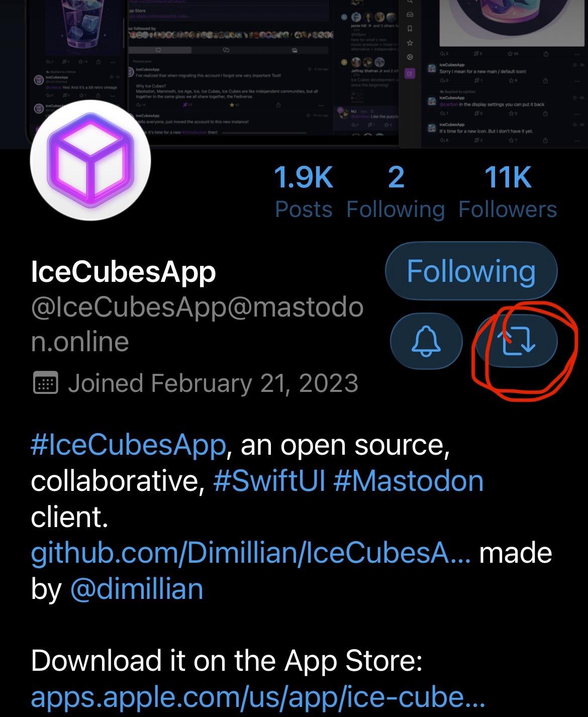Tap the "Download it on the App Store" text

(x=226, y=661)
